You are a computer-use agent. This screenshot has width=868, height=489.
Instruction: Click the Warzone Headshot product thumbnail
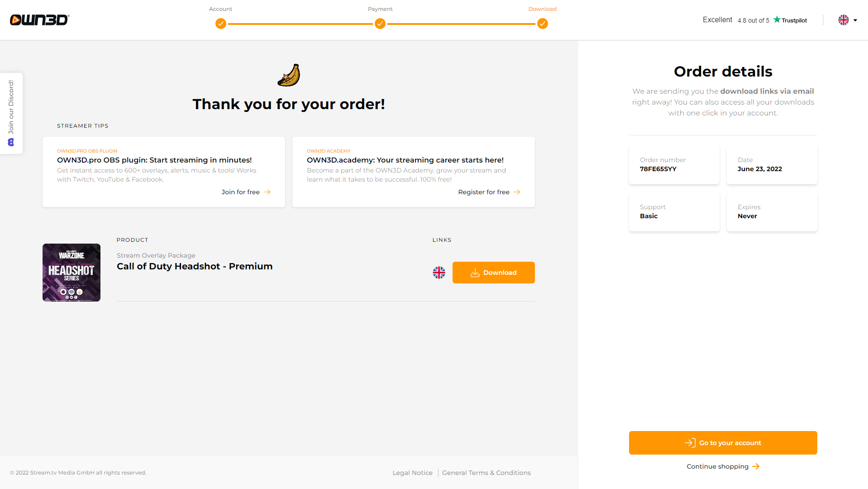point(72,273)
